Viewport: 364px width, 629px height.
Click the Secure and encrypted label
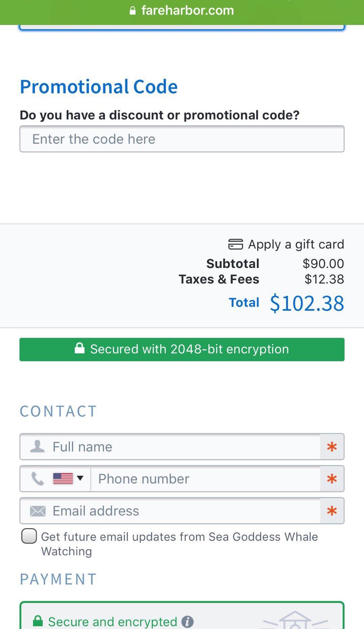(113, 621)
